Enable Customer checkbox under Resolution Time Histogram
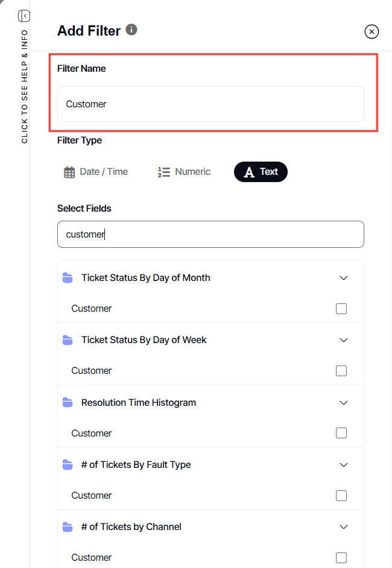 pyautogui.click(x=341, y=433)
